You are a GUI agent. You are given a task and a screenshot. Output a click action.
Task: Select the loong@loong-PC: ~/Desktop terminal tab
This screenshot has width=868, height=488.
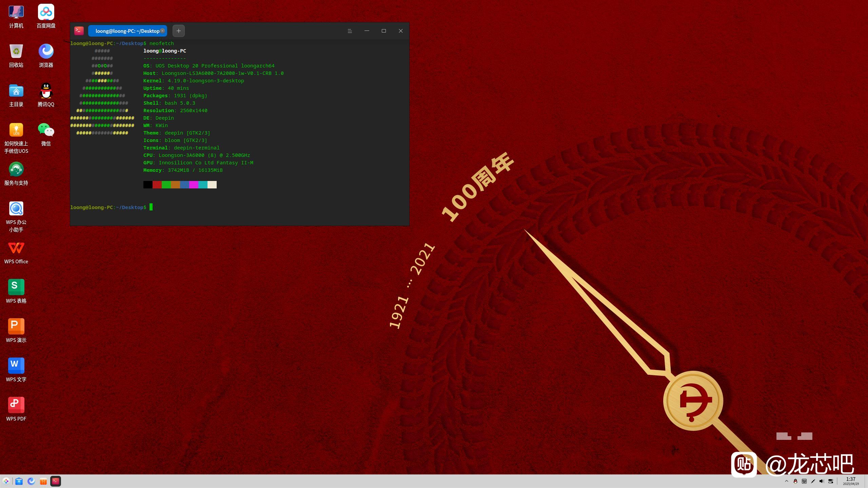(127, 31)
